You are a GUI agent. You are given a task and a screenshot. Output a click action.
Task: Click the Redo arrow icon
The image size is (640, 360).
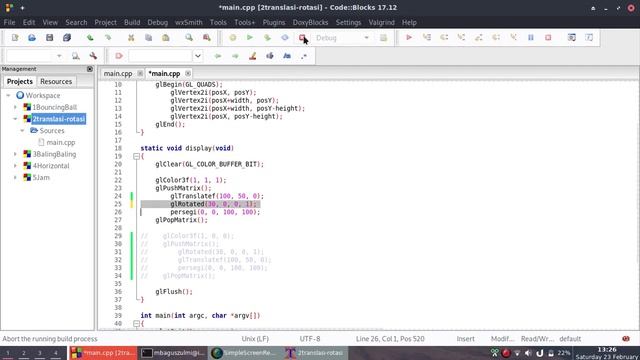tap(108, 38)
